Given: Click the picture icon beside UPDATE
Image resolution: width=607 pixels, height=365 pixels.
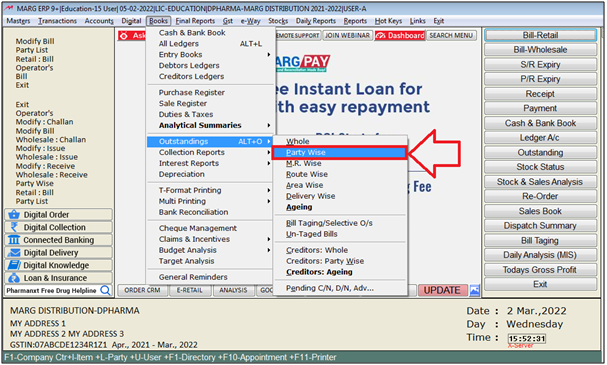Looking at the screenshot, I should pyautogui.click(x=475, y=290).
